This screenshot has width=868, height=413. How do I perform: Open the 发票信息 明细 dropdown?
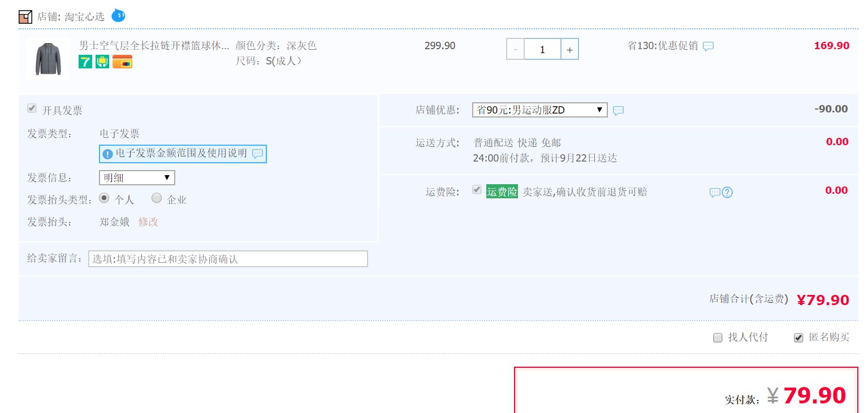click(137, 177)
